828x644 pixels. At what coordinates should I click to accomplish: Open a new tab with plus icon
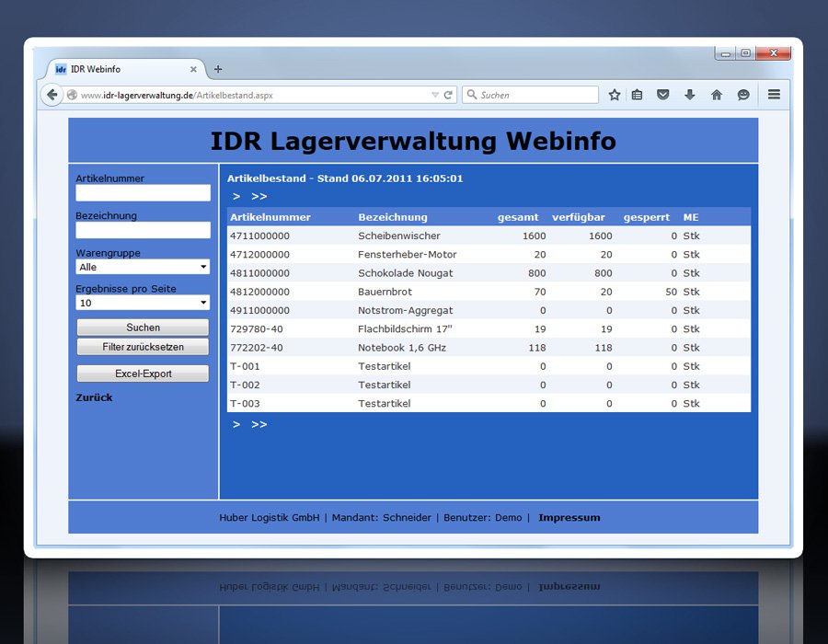(x=218, y=69)
